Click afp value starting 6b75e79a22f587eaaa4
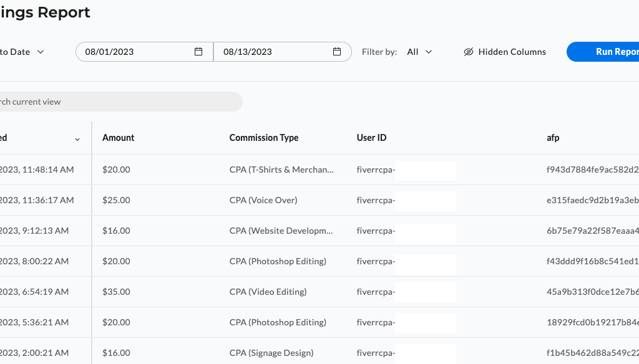The width and height of the screenshot is (639, 364). (x=593, y=231)
